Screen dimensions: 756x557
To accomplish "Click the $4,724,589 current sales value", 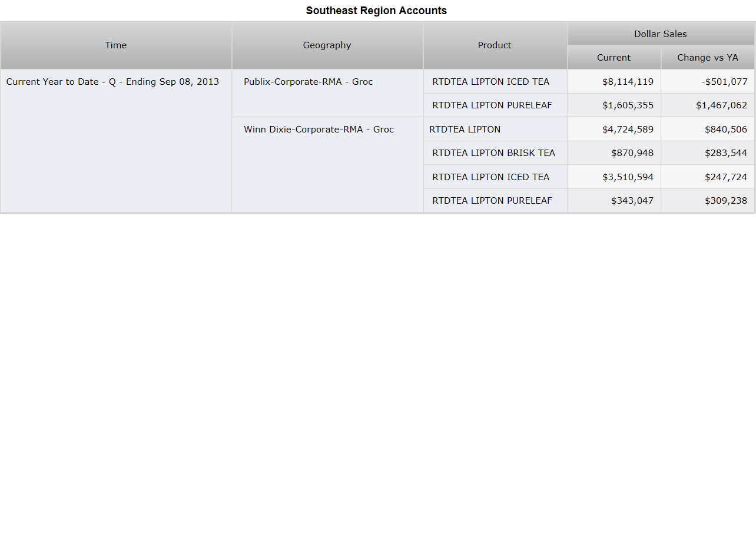I will [614, 129].
